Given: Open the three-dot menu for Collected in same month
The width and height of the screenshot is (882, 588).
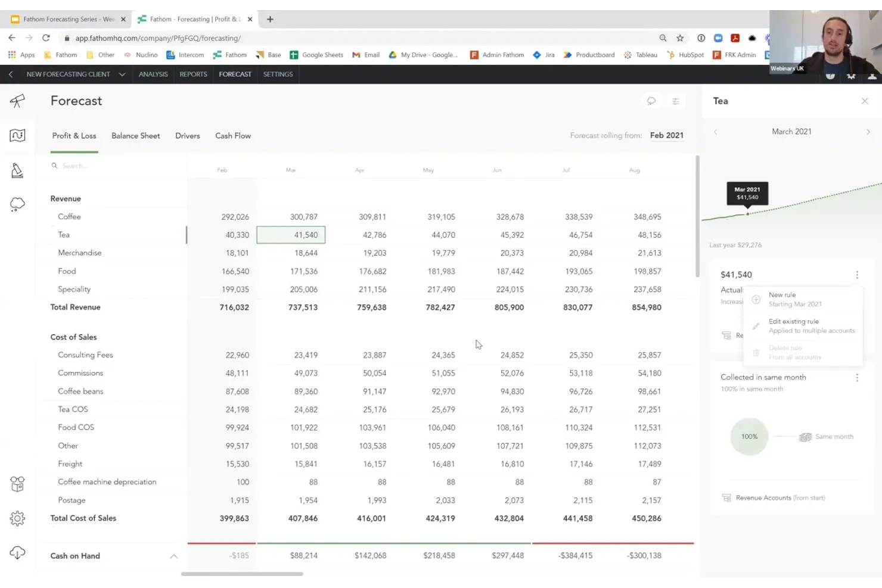Looking at the screenshot, I should (857, 378).
